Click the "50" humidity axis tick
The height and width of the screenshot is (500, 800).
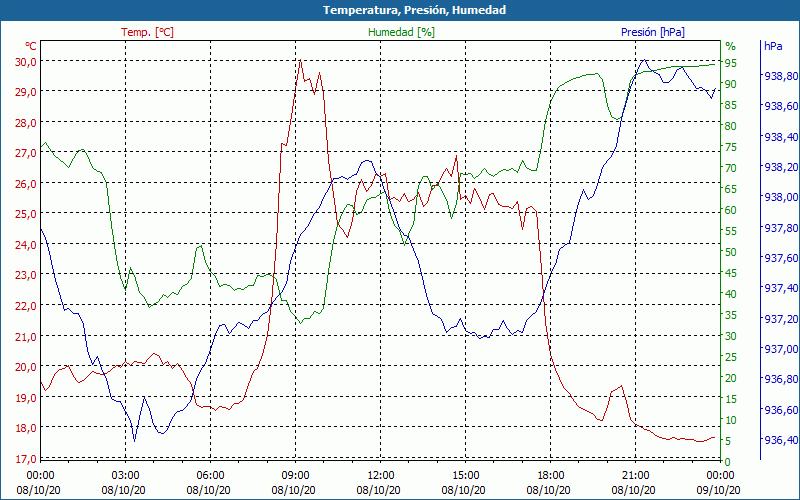click(731, 252)
